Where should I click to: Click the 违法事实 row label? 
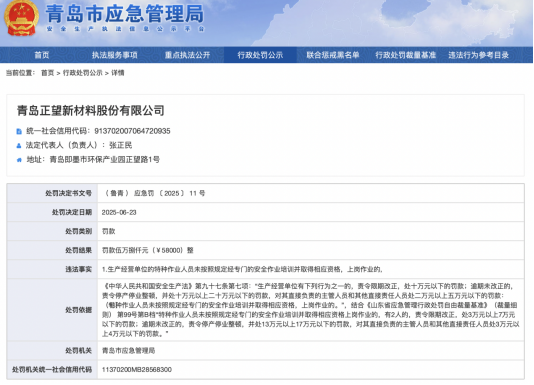[x=79, y=269]
